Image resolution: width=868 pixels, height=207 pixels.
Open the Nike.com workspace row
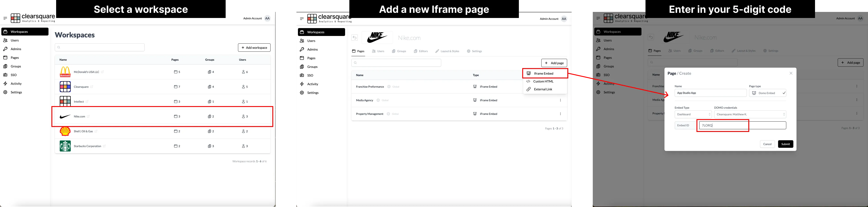click(162, 117)
